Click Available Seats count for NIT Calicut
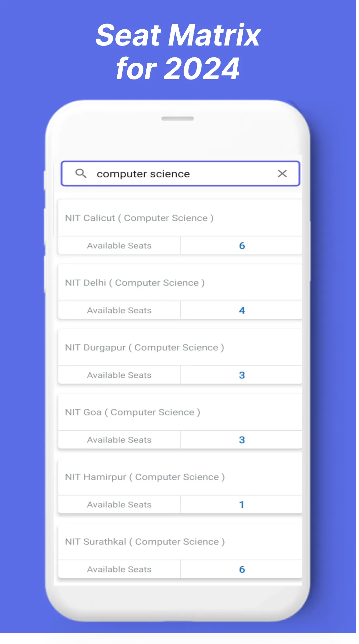The width and height of the screenshot is (359, 644). point(242,245)
